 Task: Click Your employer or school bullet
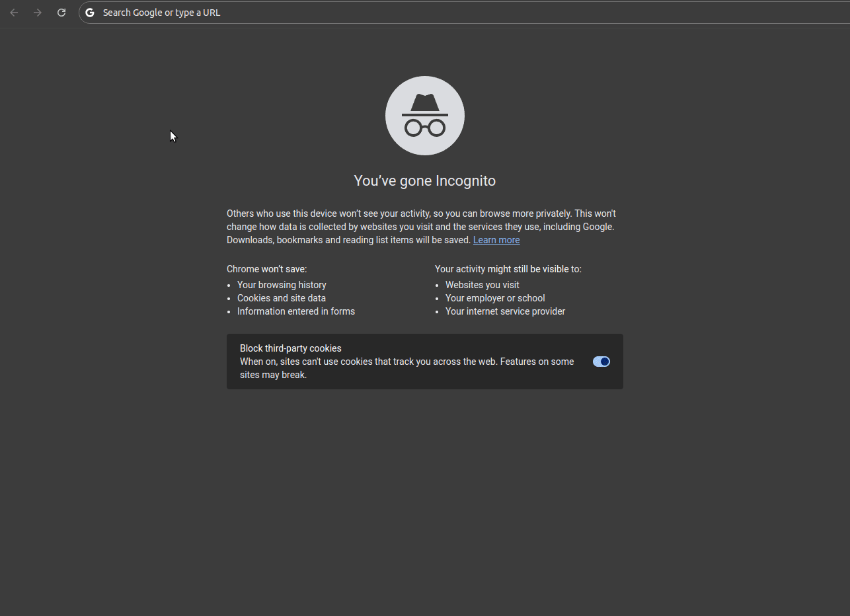pyautogui.click(x=495, y=298)
